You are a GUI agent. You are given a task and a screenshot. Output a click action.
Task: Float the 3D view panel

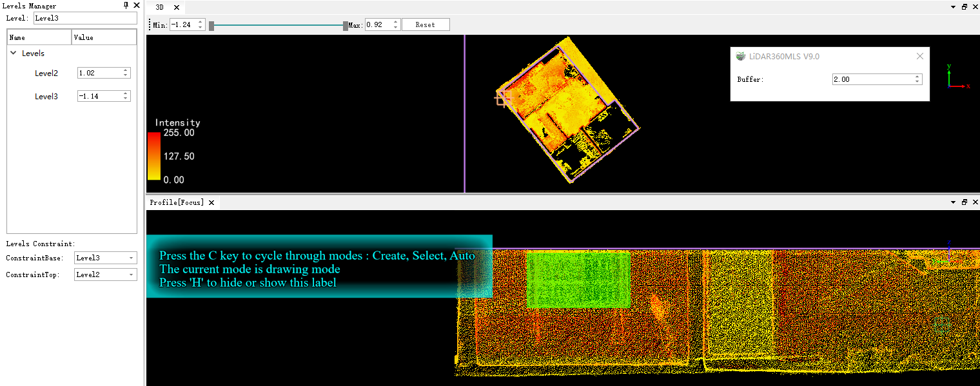pos(965,7)
